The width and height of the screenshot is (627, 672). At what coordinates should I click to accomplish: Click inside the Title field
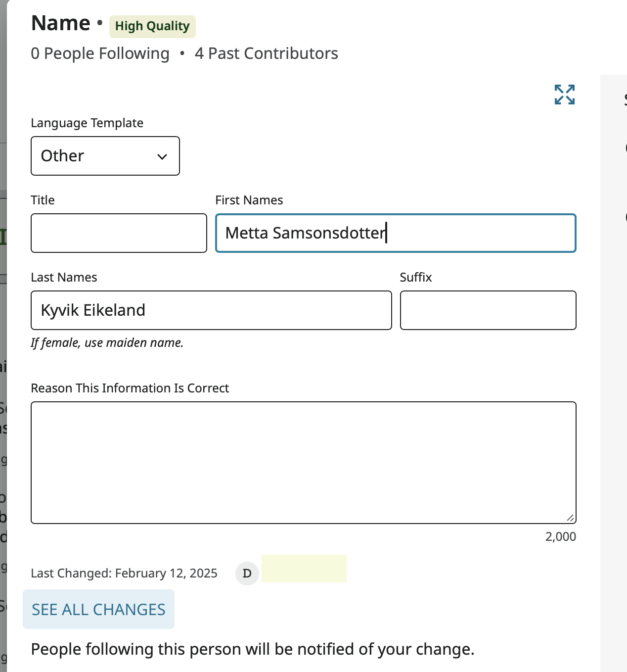tap(119, 233)
